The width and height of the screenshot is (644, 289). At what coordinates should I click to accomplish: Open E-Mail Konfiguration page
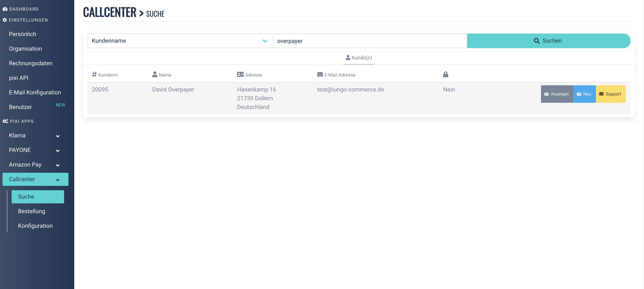(x=35, y=92)
